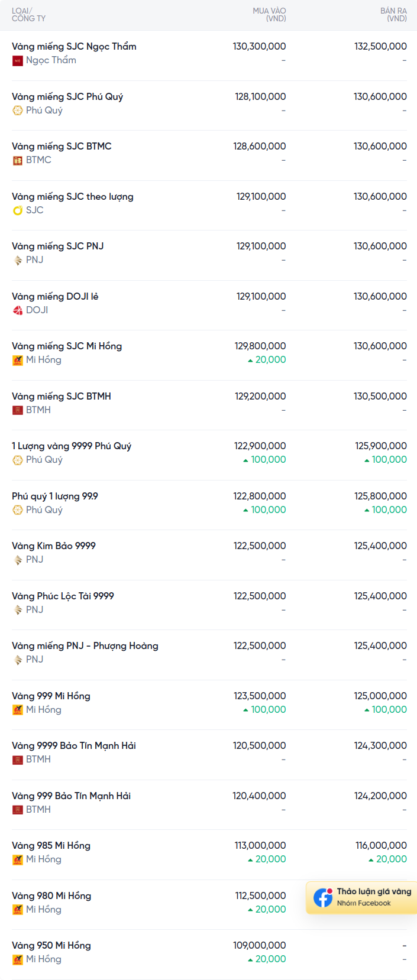
Task: Open the Thảo luận giá vàng Facebook group
Action: coord(374,892)
